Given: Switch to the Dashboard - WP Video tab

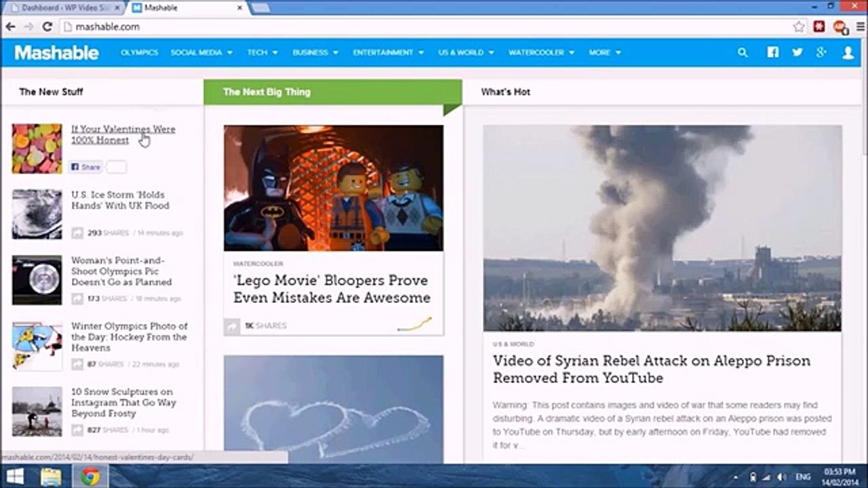Looking at the screenshot, I should 63,8.
